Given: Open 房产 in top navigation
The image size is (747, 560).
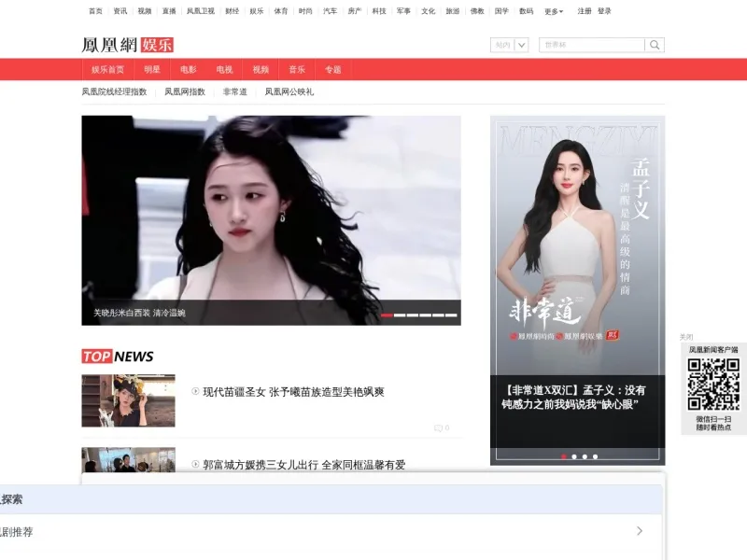Looking at the screenshot, I should click(355, 11).
